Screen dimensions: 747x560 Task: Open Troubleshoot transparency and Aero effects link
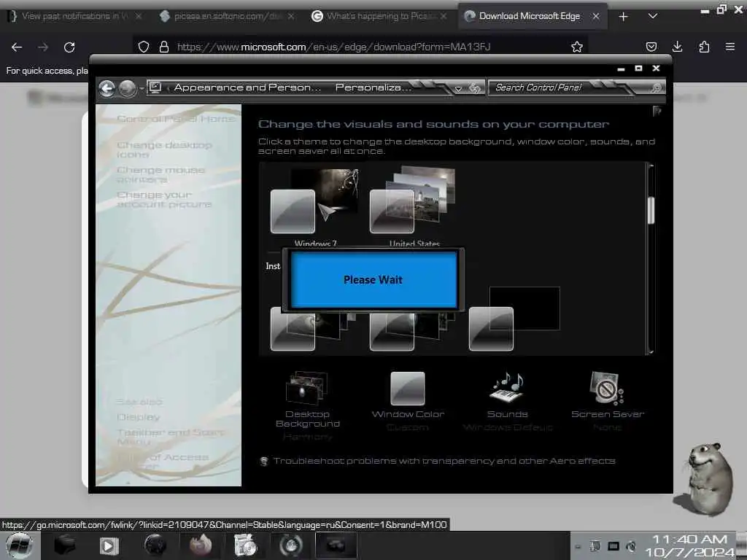point(444,461)
